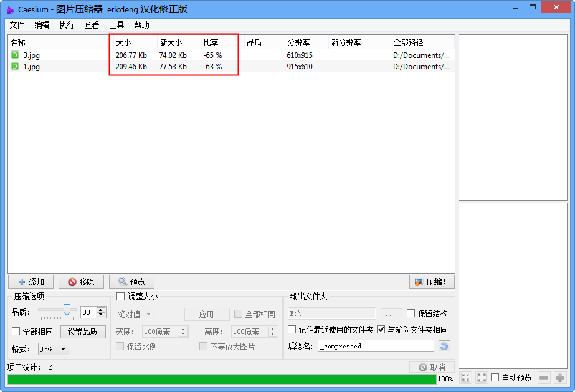Open the 格式 JPG dropdown
The height and width of the screenshot is (392, 575).
(53, 349)
